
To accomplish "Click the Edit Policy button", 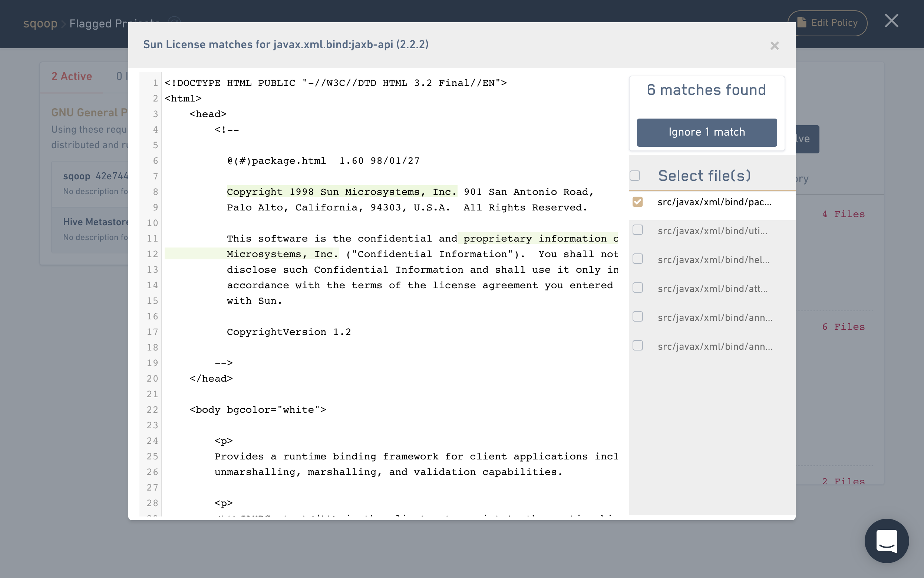I will [x=834, y=23].
